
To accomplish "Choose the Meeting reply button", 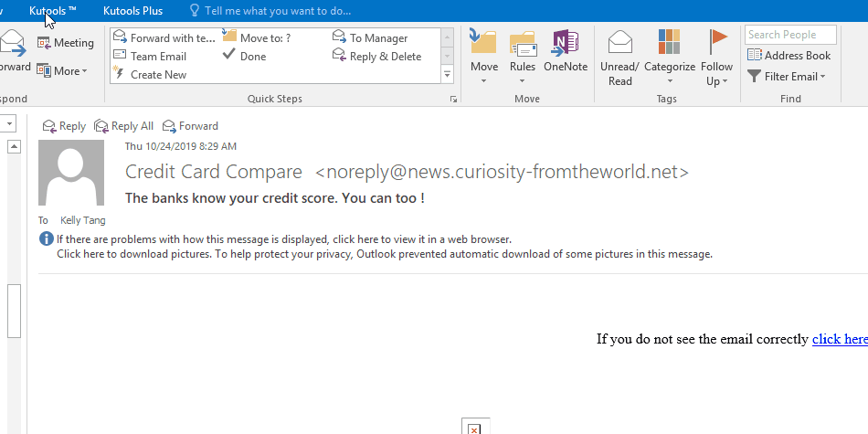I will tap(65, 43).
